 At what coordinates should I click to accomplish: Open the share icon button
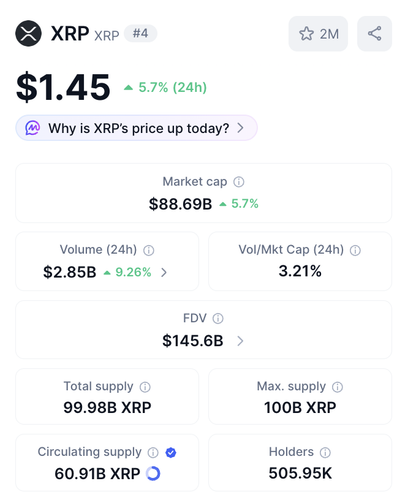pos(374,34)
